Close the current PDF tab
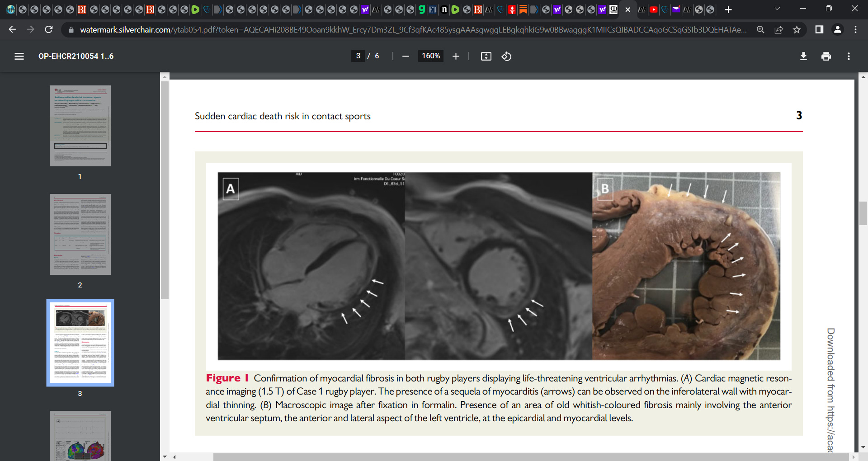 [627, 9]
